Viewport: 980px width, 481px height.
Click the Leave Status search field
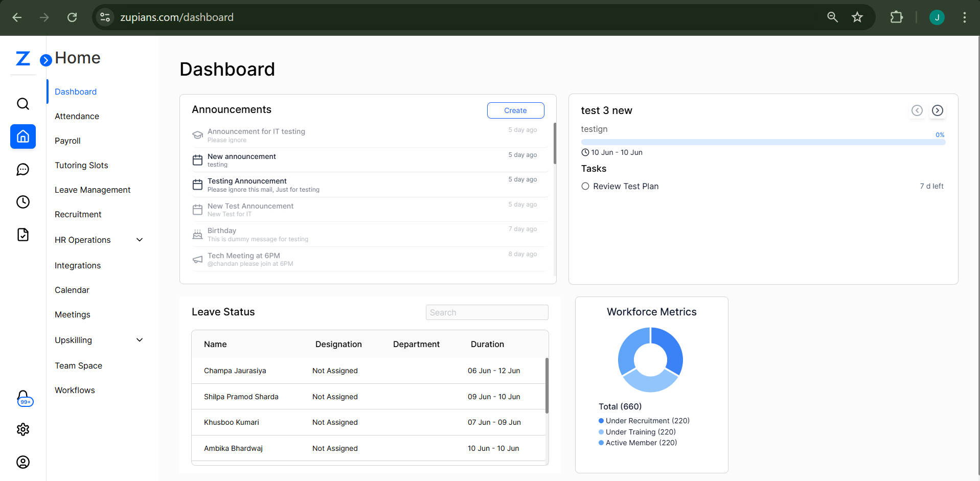click(486, 312)
